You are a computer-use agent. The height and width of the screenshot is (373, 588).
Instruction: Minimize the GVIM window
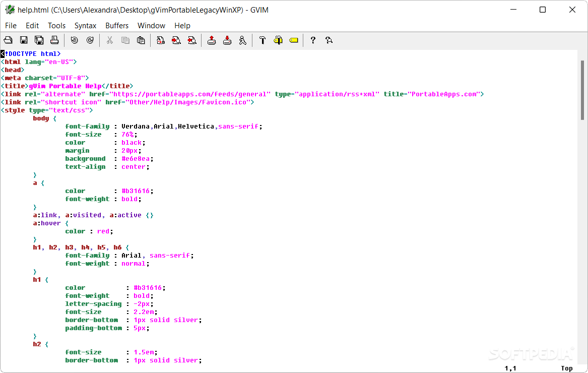click(513, 10)
